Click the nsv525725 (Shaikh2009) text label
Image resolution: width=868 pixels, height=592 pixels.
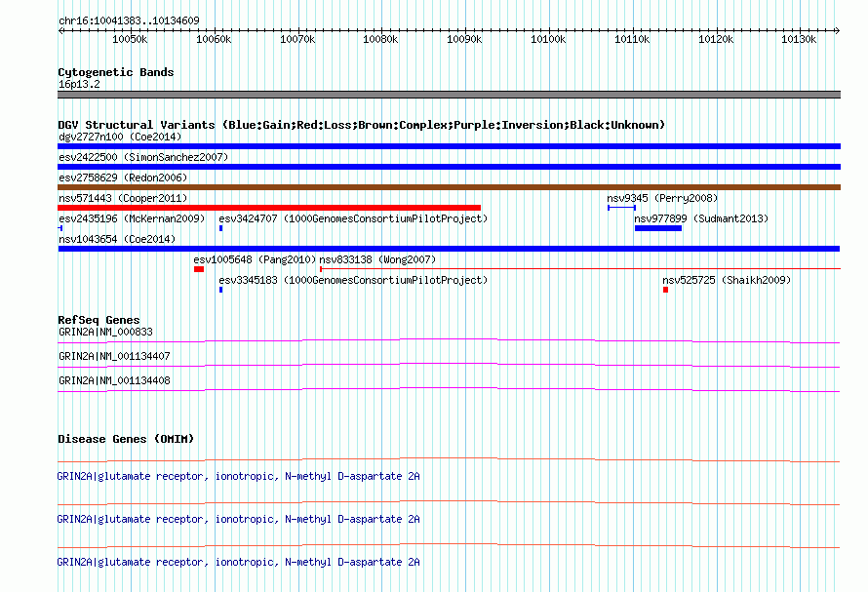coord(727,280)
